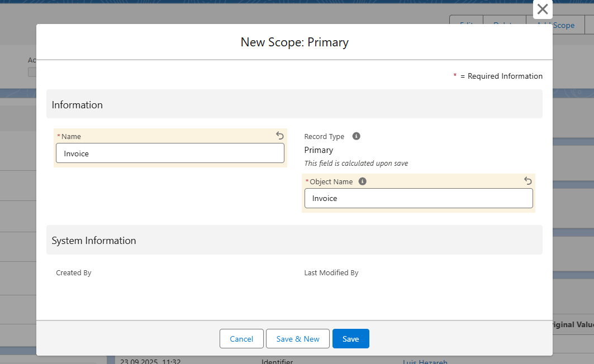Screen dimensions: 594x364
Task: Click the New Scope: Primary dialog title
Action: tap(294, 42)
